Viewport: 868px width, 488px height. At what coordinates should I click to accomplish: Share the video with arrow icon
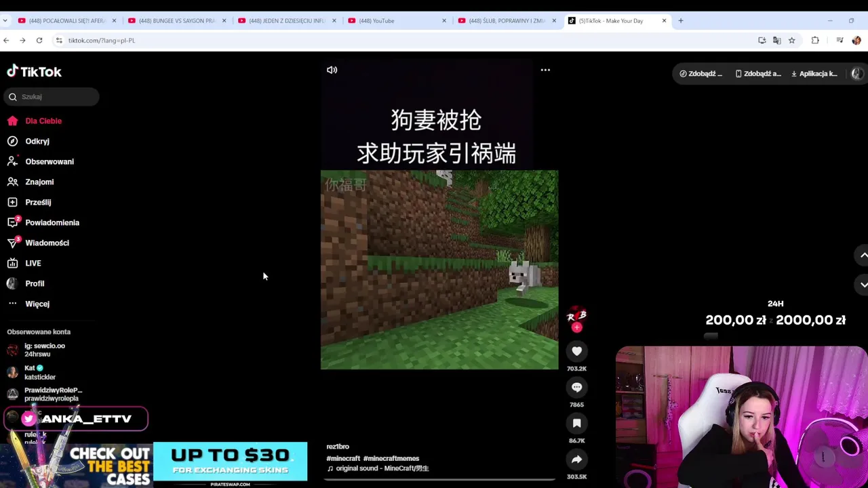tap(576, 460)
